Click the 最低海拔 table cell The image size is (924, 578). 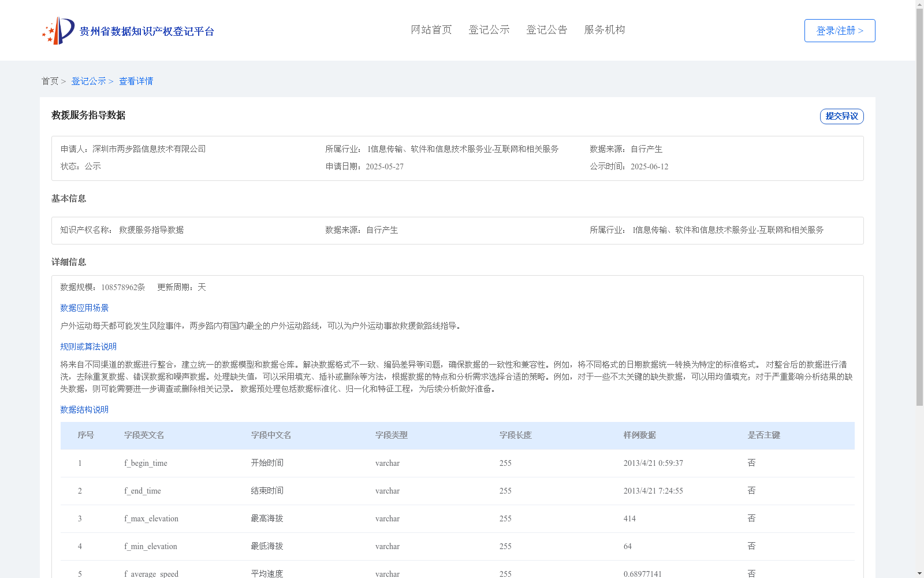[267, 546]
